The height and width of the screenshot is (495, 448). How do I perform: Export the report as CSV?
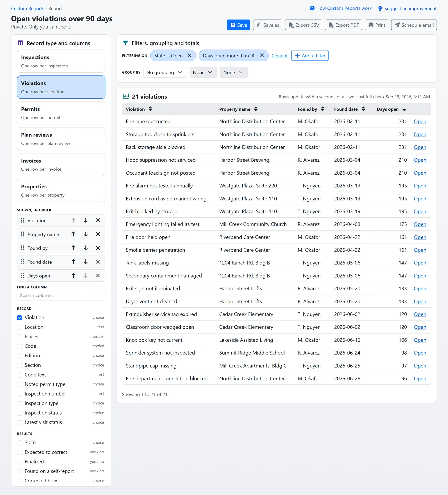click(303, 25)
